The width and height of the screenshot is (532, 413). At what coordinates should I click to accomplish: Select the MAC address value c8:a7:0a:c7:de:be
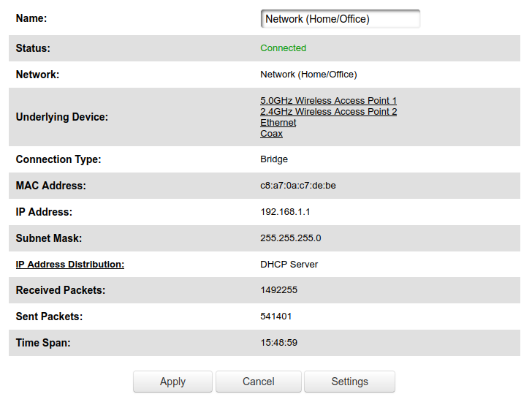(x=297, y=186)
